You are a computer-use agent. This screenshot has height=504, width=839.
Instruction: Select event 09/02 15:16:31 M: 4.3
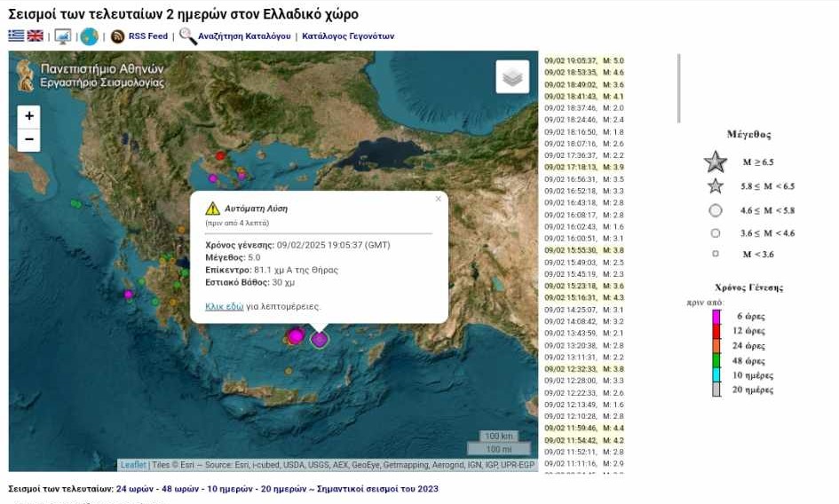(x=584, y=297)
